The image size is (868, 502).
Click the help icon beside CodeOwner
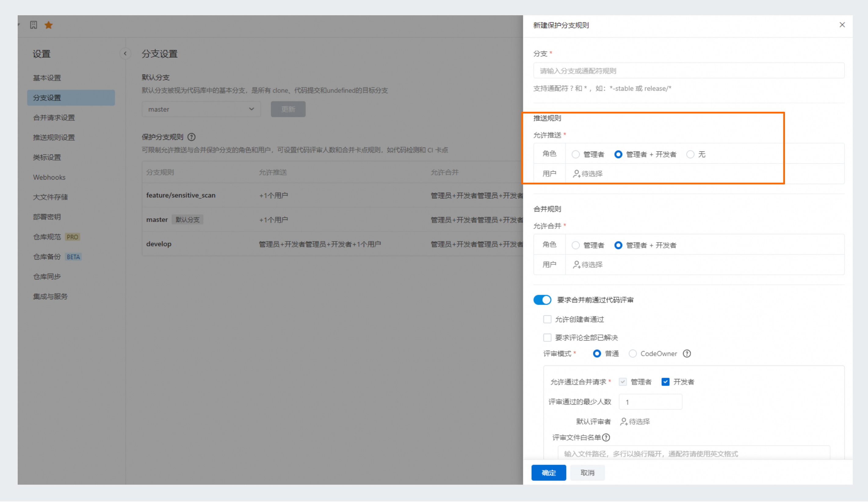tap(686, 354)
